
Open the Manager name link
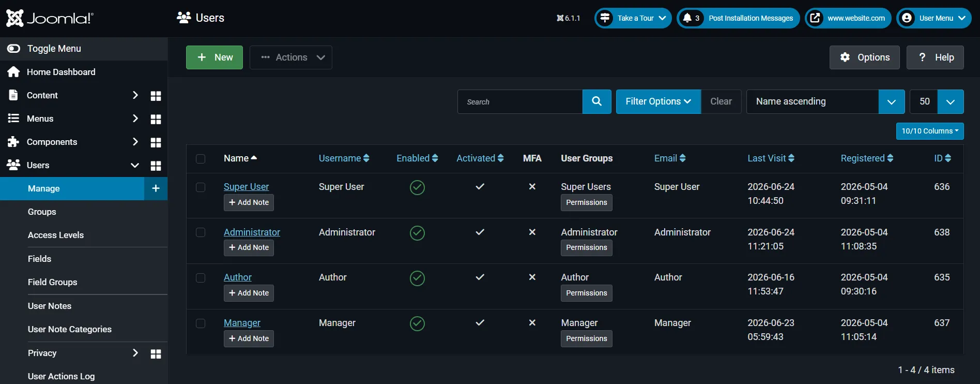point(242,323)
